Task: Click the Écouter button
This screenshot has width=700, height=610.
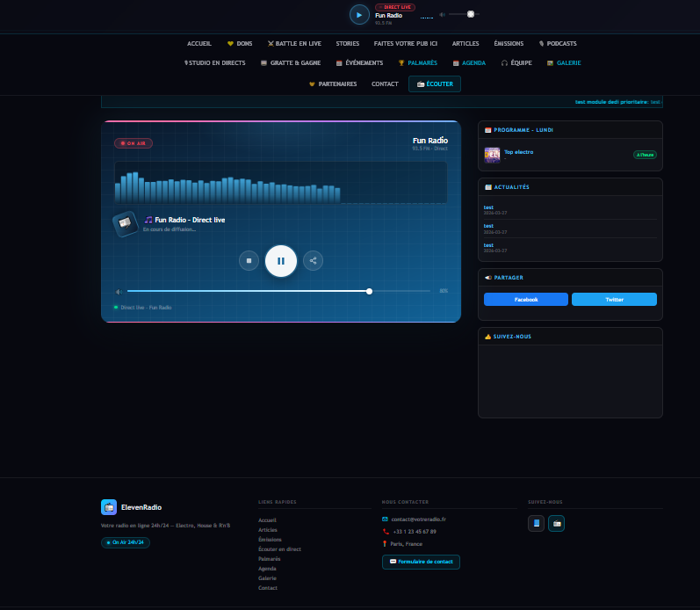Action: pos(435,84)
